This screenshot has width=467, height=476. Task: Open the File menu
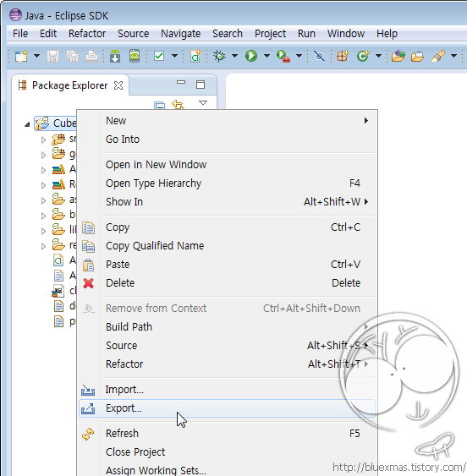(20, 33)
